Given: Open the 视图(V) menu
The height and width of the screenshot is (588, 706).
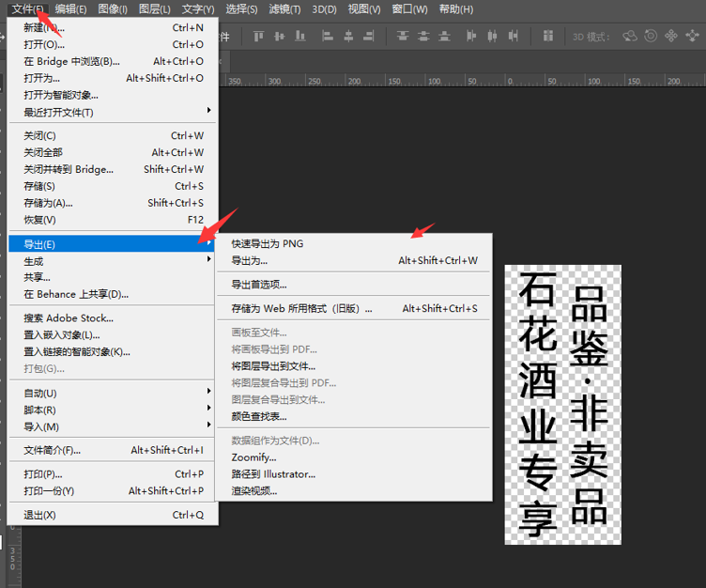Looking at the screenshot, I should (x=364, y=9).
